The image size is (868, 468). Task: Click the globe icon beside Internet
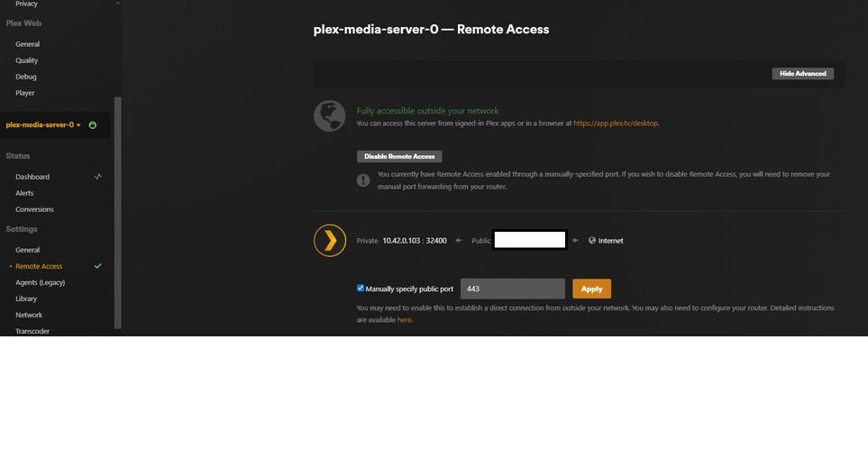coord(592,241)
